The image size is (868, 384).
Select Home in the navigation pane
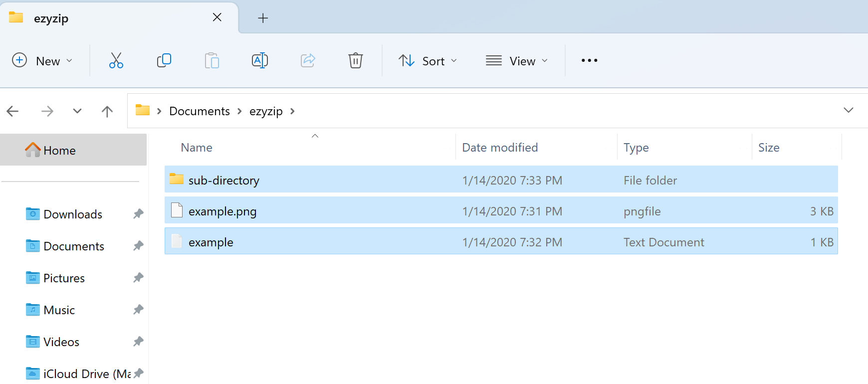pyautogui.click(x=73, y=150)
